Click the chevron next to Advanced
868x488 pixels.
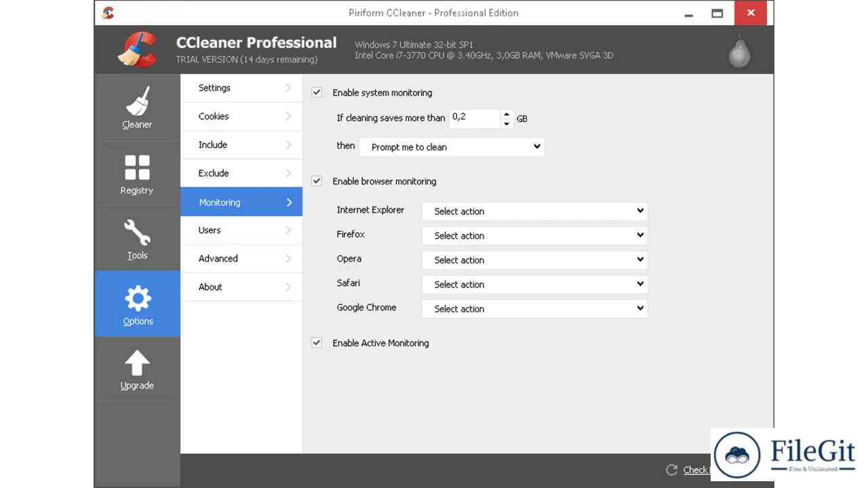click(x=288, y=259)
